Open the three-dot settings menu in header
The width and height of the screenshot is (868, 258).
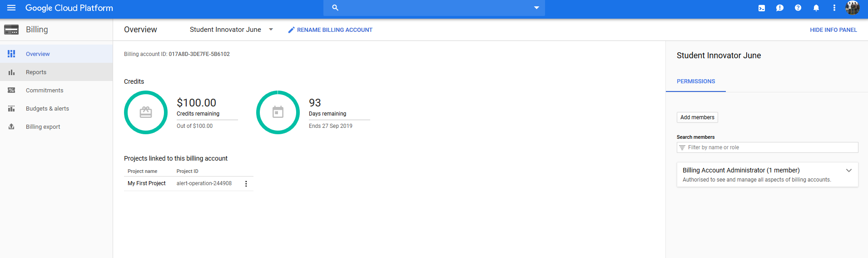(834, 8)
